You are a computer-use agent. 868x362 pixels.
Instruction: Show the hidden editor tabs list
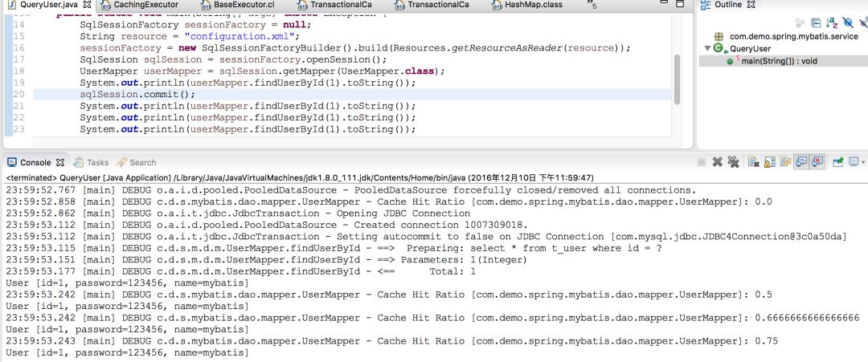point(592,5)
